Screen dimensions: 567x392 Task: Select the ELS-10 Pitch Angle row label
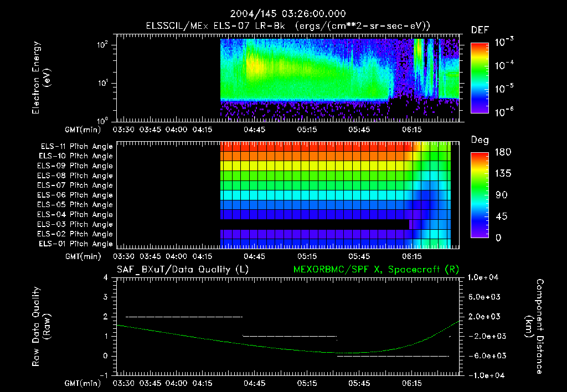coord(76,156)
